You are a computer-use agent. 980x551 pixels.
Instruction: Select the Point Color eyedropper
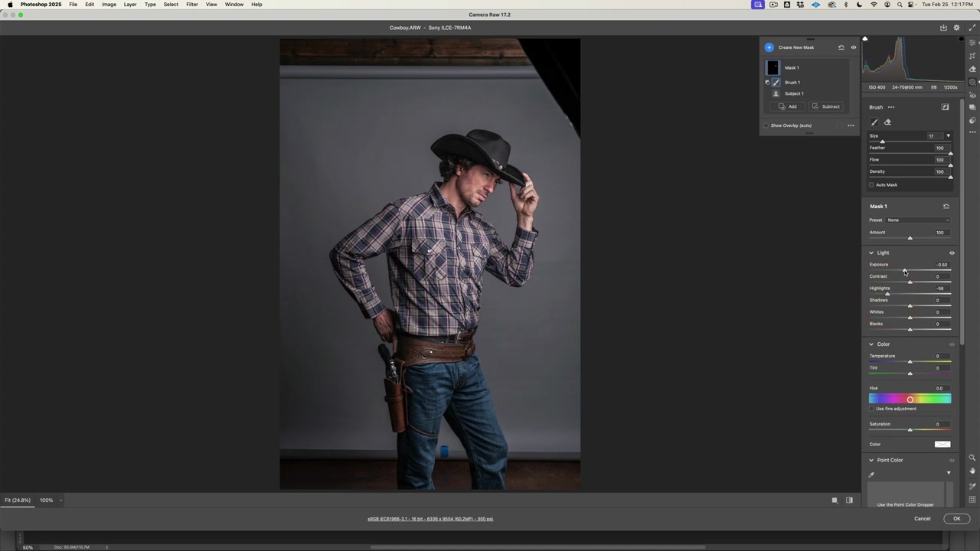point(871,474)
